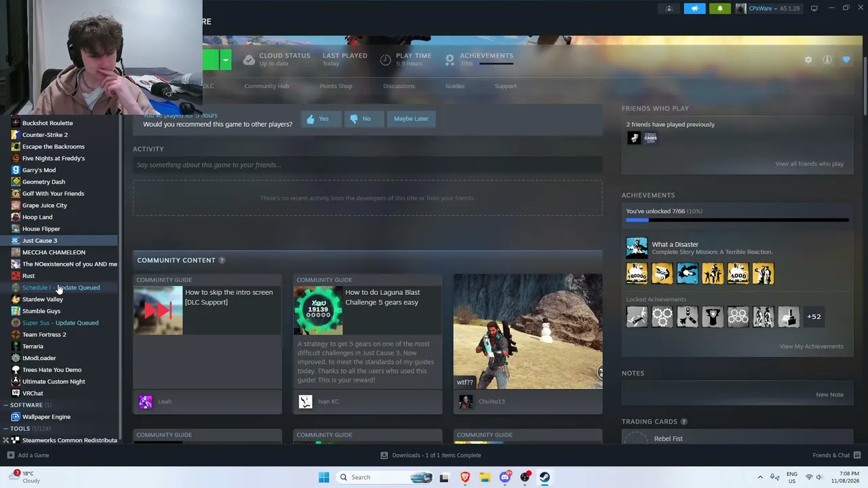Select the first locked achievement icon
This screenshot has width=868, height=488.
637,317
